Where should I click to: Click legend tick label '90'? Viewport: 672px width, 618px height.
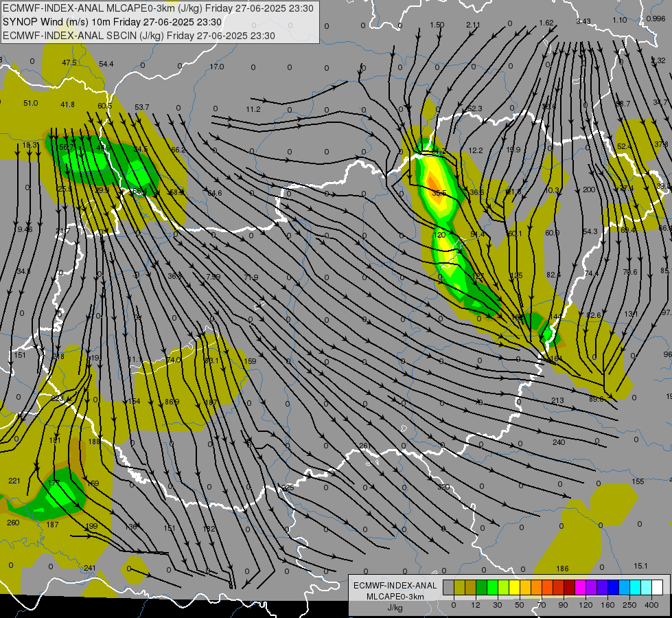(x=563, y=605)
